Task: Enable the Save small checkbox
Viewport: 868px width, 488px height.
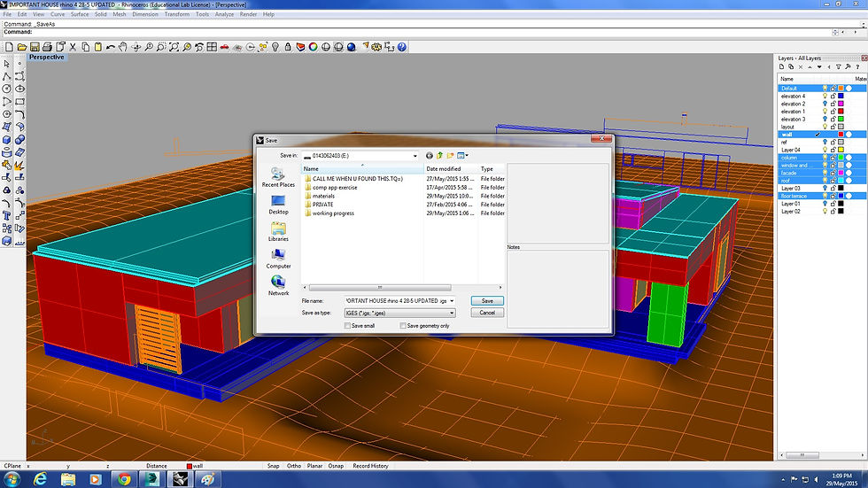Action: pos(348,326)
